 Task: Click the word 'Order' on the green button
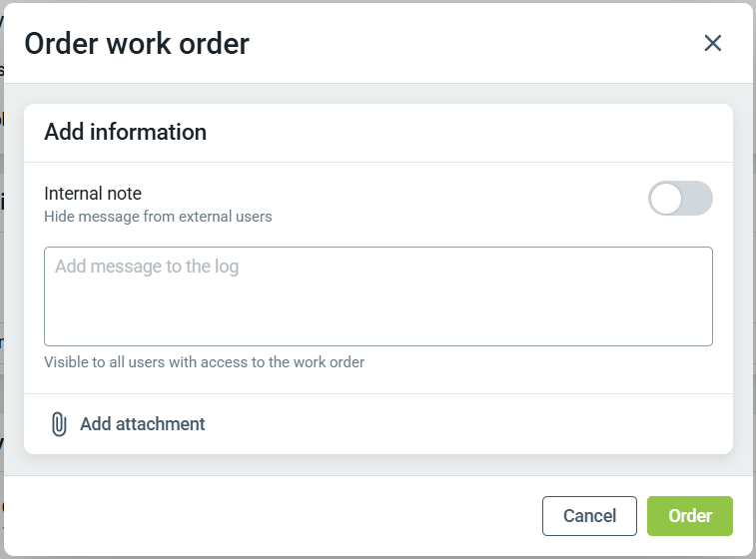tap(690, 516)
